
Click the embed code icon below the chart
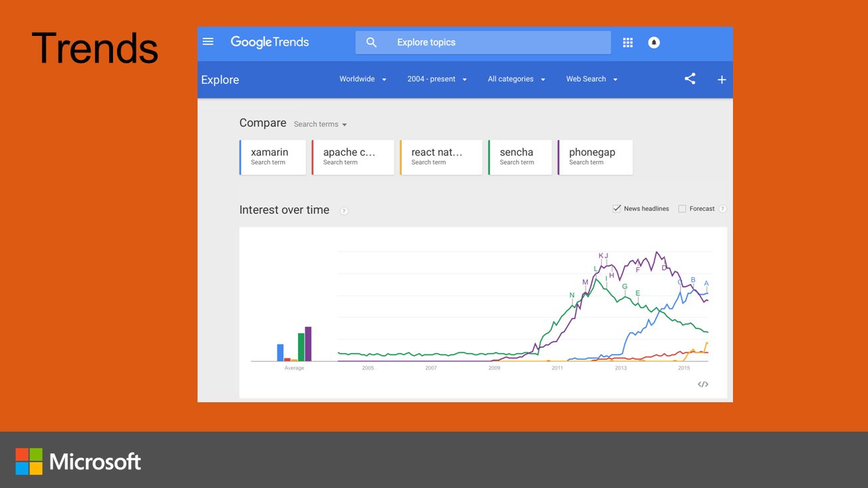[702, 384]
